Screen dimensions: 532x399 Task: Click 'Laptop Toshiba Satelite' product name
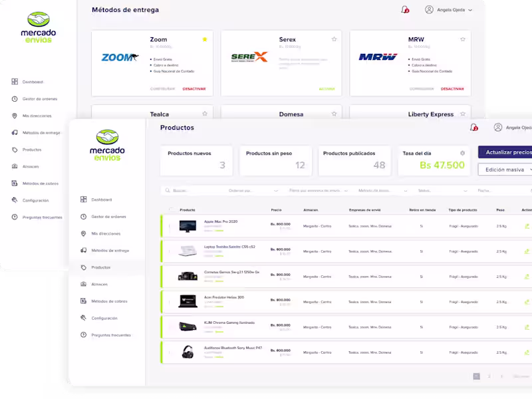(229, 247)
